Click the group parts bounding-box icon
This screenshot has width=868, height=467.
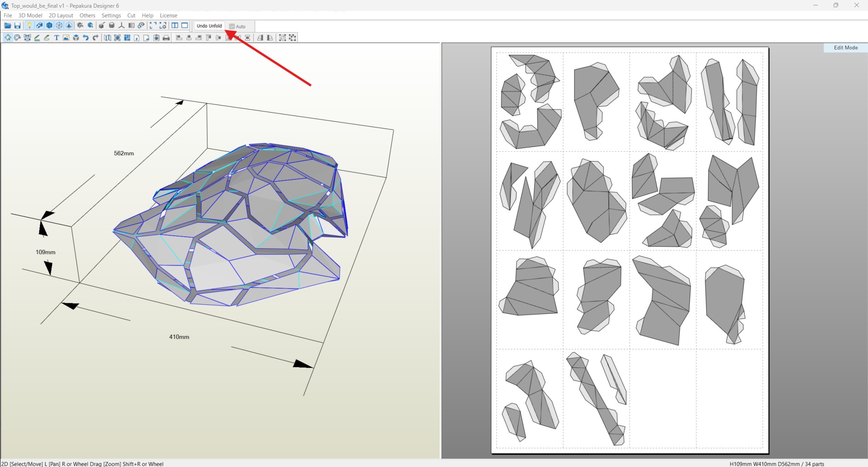(x=283, y=38)
